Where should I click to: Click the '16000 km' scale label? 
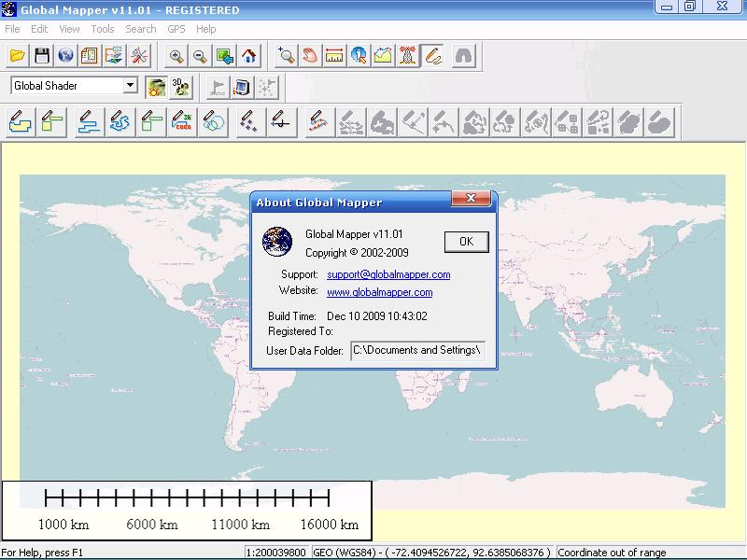[x=330, y=525]
